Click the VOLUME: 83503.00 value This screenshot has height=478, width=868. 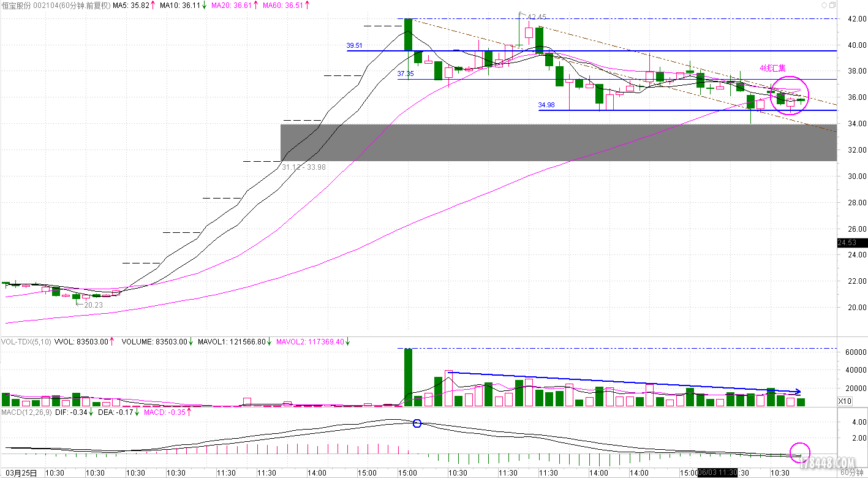(x=154, y=341)
